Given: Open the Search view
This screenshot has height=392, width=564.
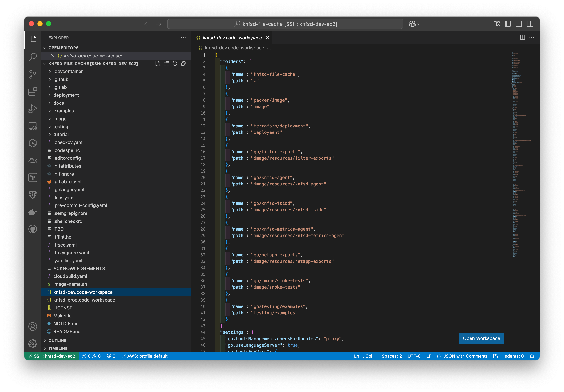Looking at the screenshot, I should coord(32,57).
